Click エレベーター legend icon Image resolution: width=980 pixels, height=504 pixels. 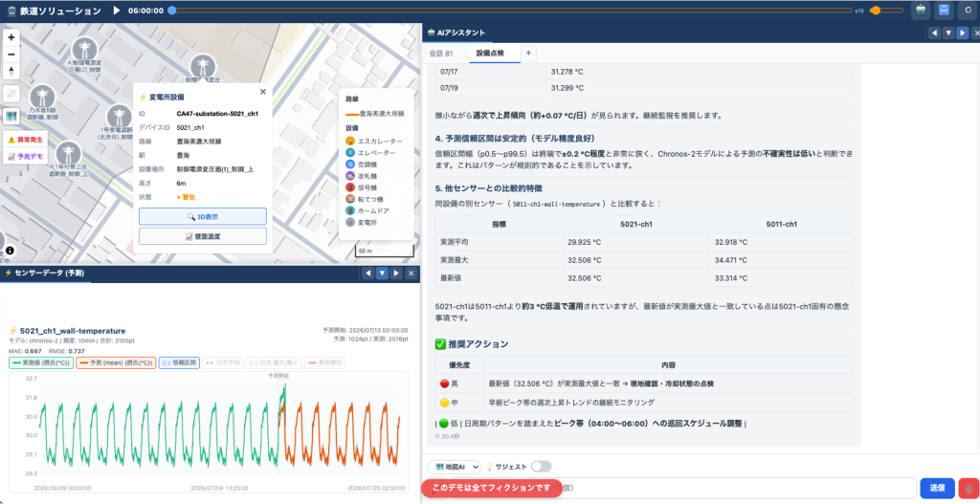coord(350,152)
